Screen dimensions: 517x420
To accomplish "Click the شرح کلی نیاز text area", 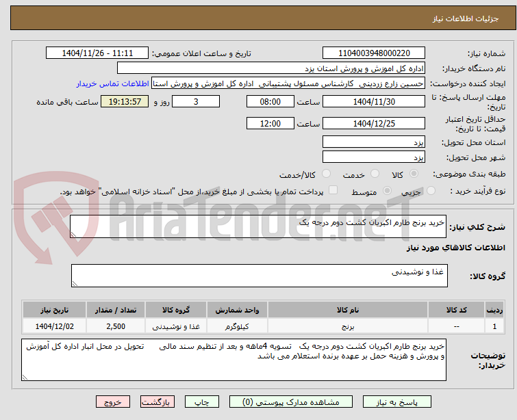I will click(258, 226).
